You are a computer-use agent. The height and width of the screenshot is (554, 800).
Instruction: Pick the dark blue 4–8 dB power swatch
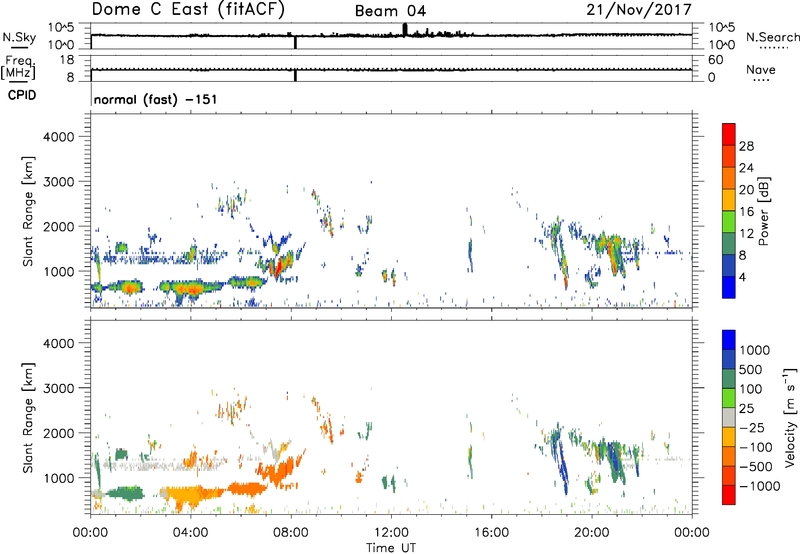(729, 265)
